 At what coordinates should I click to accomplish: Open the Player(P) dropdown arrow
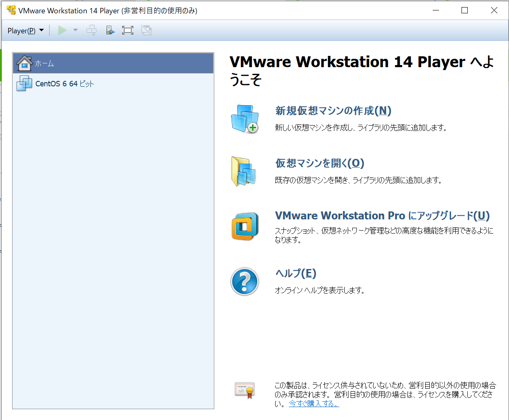pyautogui.click(x=41, y=30)
